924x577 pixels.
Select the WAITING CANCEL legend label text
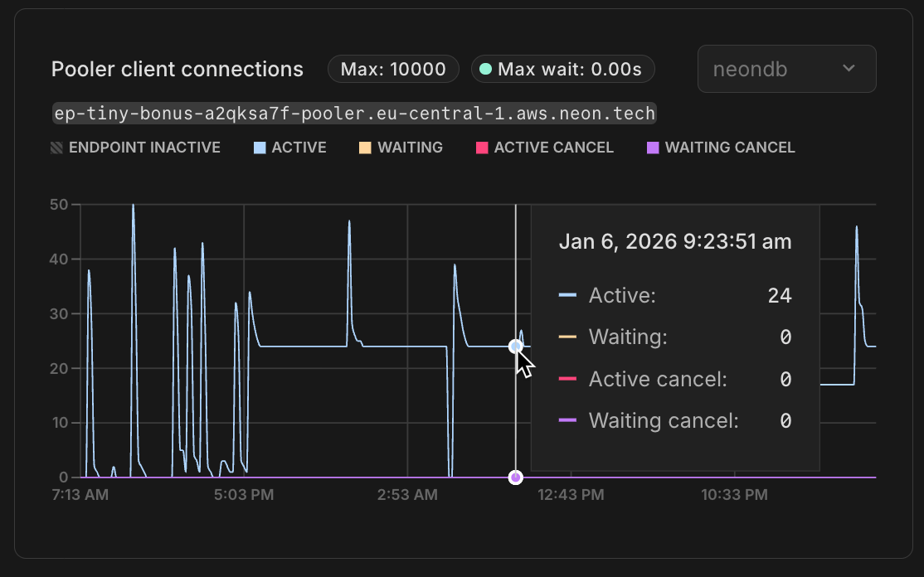pyautogui.click(x=729, y=147)
